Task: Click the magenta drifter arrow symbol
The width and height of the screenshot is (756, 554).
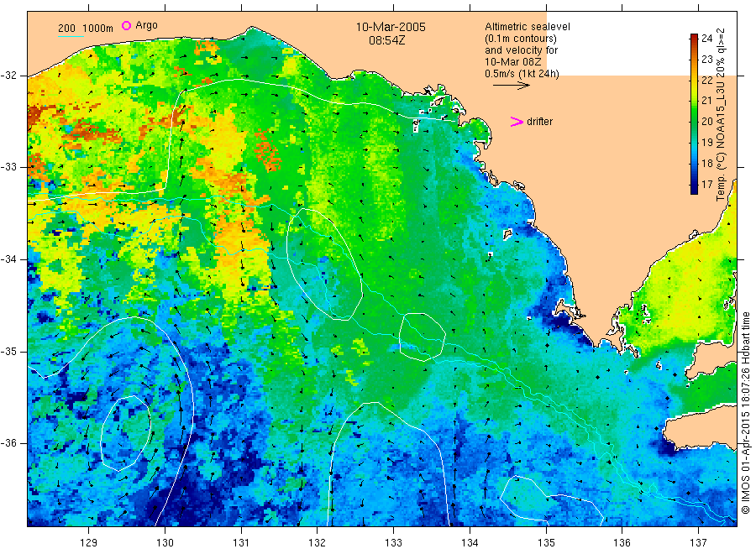Action: (517, 122)
